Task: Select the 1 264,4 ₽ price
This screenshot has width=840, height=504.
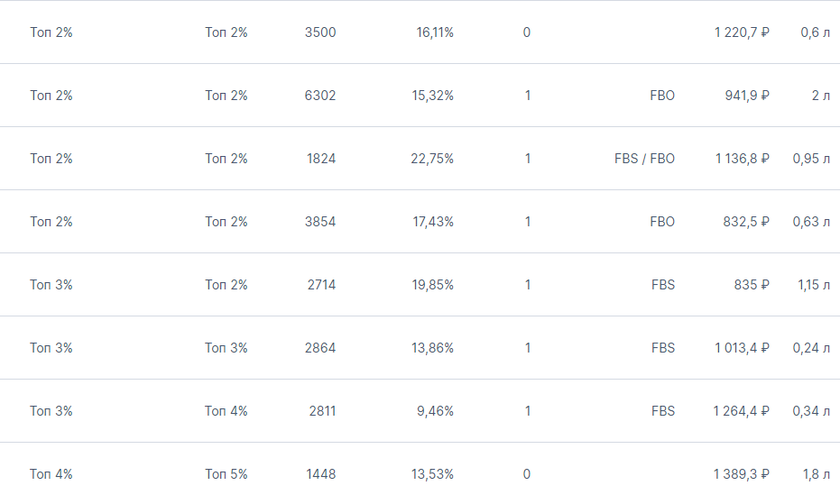Action: pyautogui.click(x=742, y=411)
